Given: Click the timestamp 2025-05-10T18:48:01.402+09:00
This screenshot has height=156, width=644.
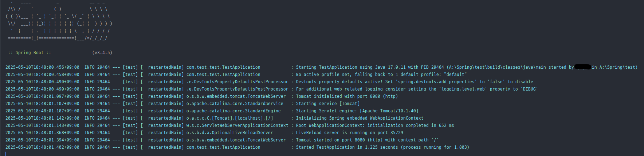Looking at the screenshot, I should (42, 147).
